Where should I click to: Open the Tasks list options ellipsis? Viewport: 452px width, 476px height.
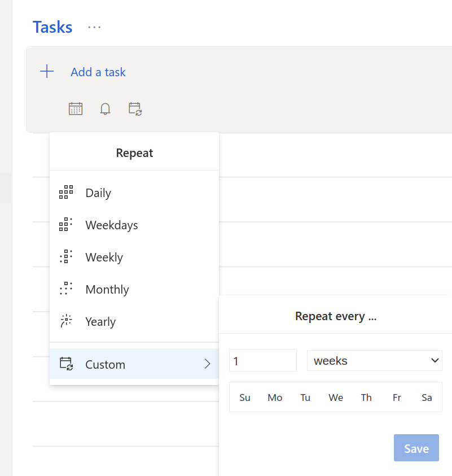point(94,27)
